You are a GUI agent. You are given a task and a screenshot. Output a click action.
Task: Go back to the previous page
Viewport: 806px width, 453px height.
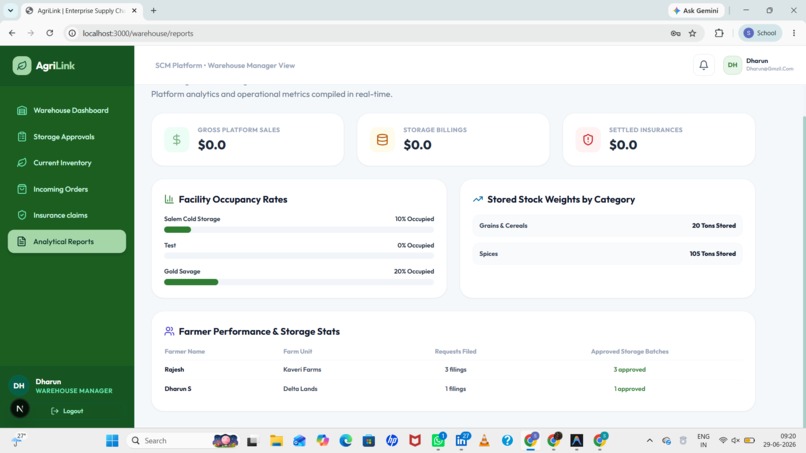click(12, 33)
